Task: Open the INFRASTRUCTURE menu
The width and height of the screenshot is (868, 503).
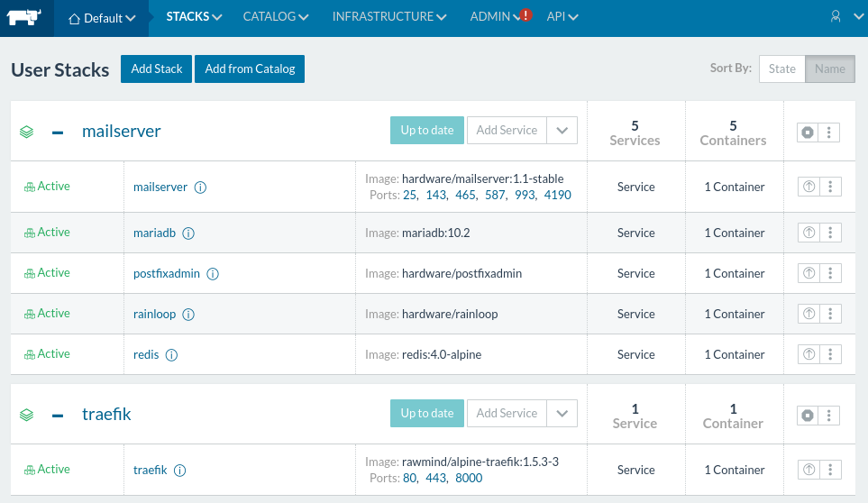Action: click(x=389, y=16)
